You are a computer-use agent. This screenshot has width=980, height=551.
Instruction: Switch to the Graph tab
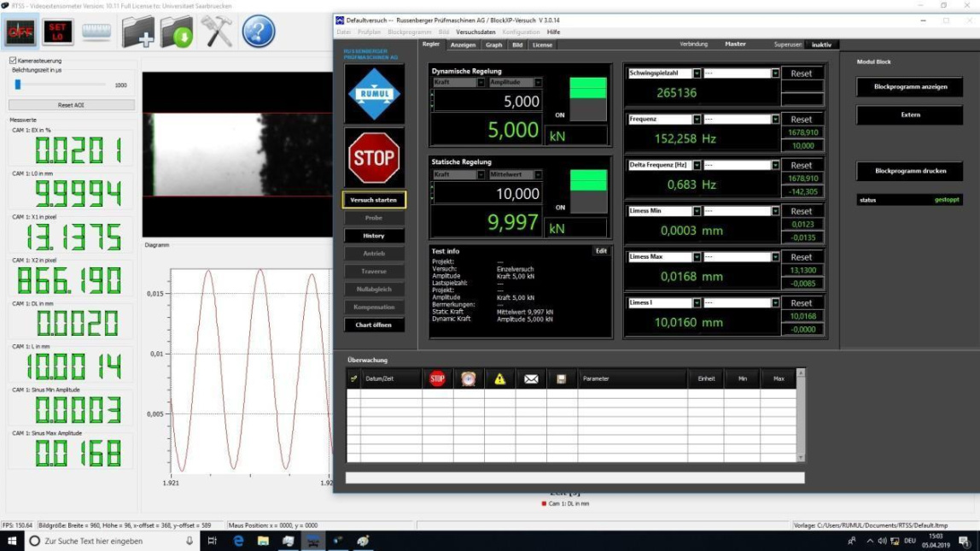(x=493, y=44)
